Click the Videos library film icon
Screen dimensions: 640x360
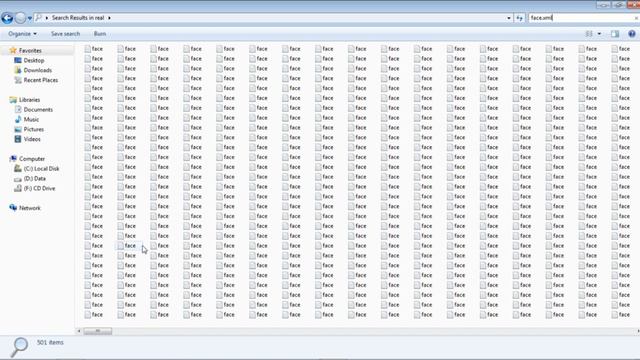[18, 139]
